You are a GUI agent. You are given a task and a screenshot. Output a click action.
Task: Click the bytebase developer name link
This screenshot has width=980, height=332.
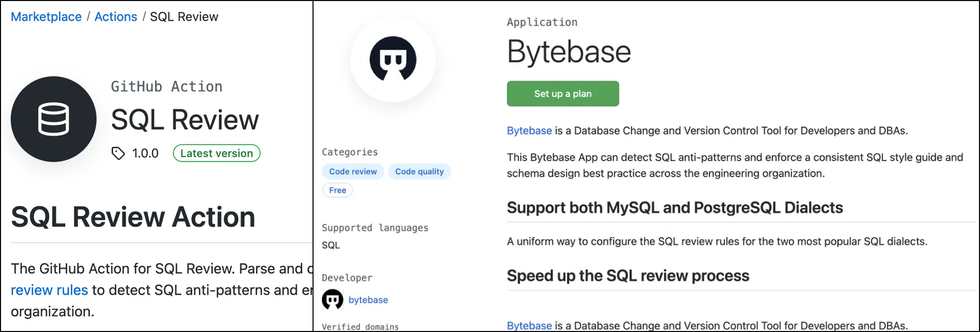[368, 300]
